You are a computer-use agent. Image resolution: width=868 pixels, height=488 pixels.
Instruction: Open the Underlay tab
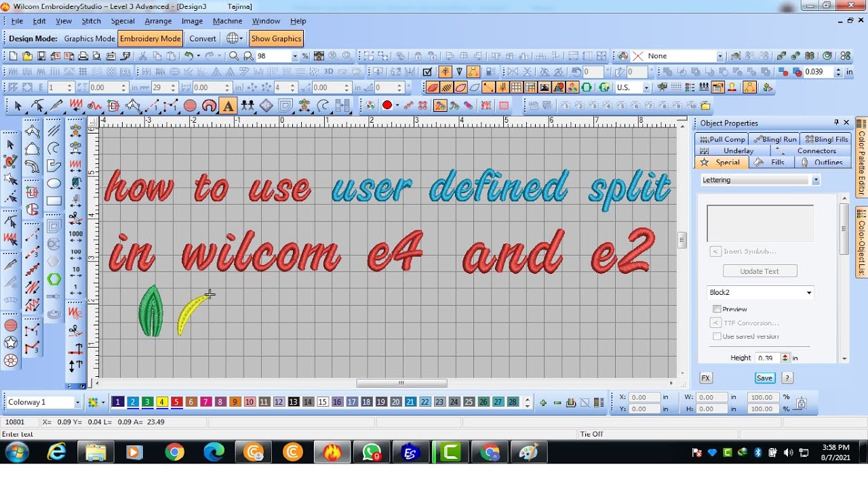click(732, 151)
